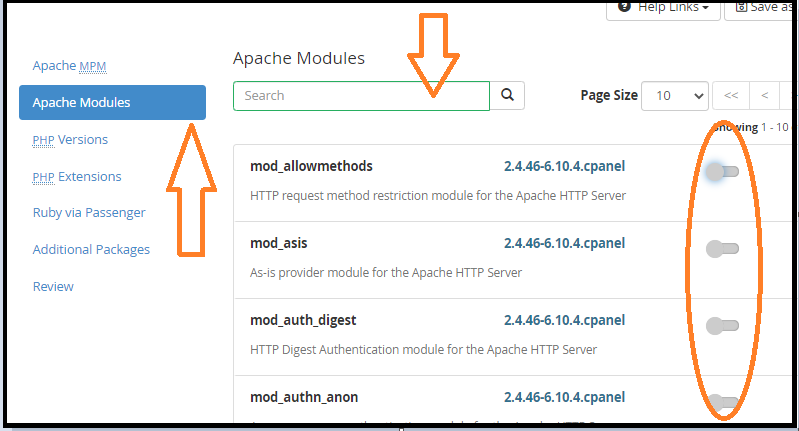Open Ruby via Passenger section
The image size is (799, 431).
pos(89,212)
